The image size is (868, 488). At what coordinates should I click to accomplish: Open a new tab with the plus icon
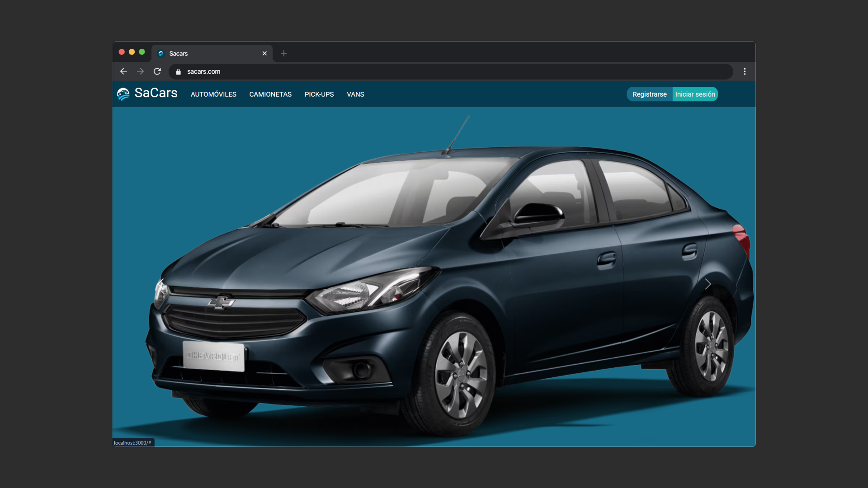point(283,53)
